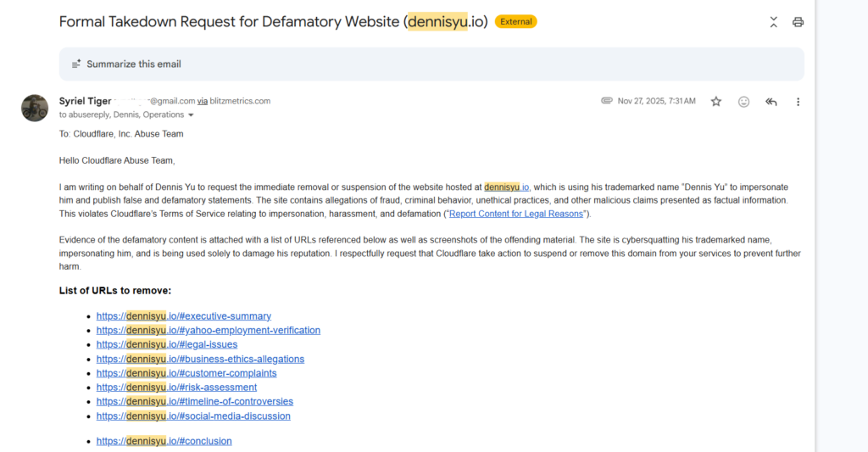Click the Summarize this email button

point(431,64)
